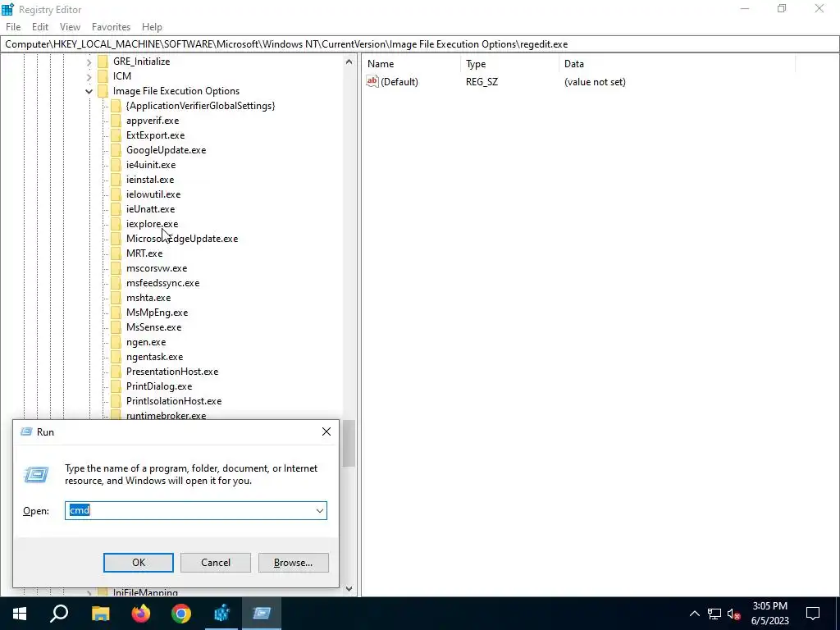Select the ngentask.exe key

point(154,356)
